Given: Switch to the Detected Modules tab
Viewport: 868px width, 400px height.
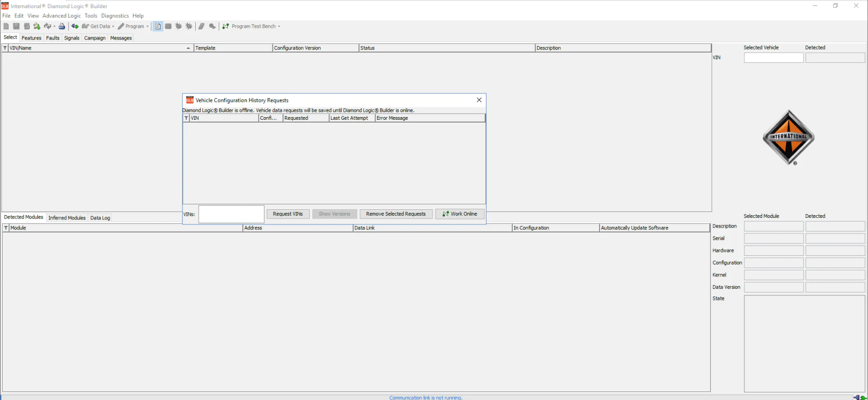Looking at the screenshot, I should [x=24, y=217].
